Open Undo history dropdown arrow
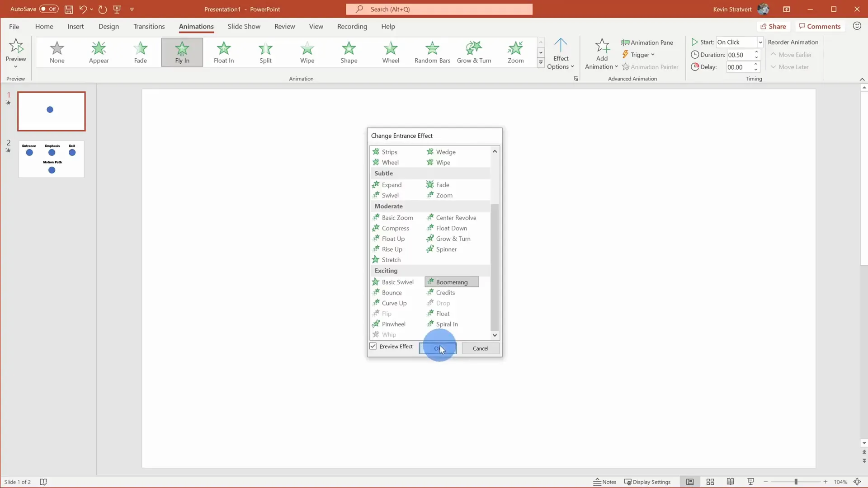This screenshot has width=868, height=488. click(x=92, y=9)
